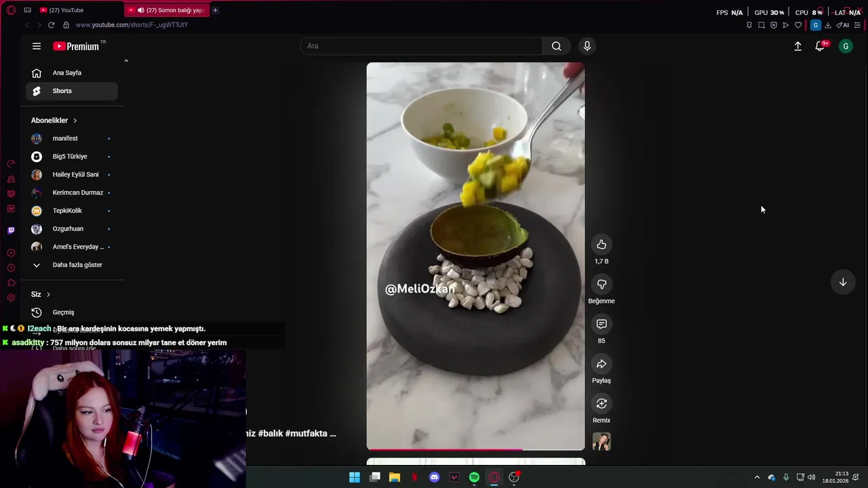Click the search magnifier button

tap(556, 46)
